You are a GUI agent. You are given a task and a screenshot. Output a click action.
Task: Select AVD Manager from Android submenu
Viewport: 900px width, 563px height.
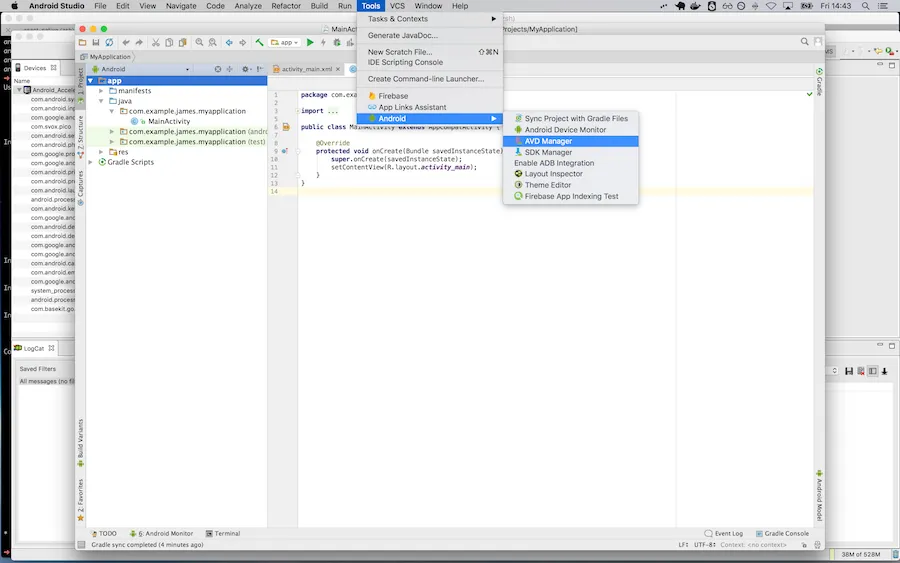548,141
